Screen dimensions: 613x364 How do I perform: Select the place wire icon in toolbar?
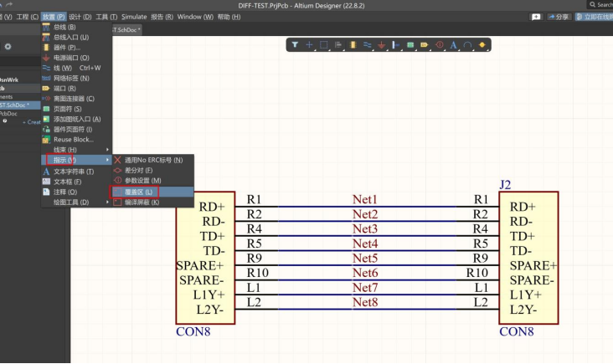pos(367,45)
